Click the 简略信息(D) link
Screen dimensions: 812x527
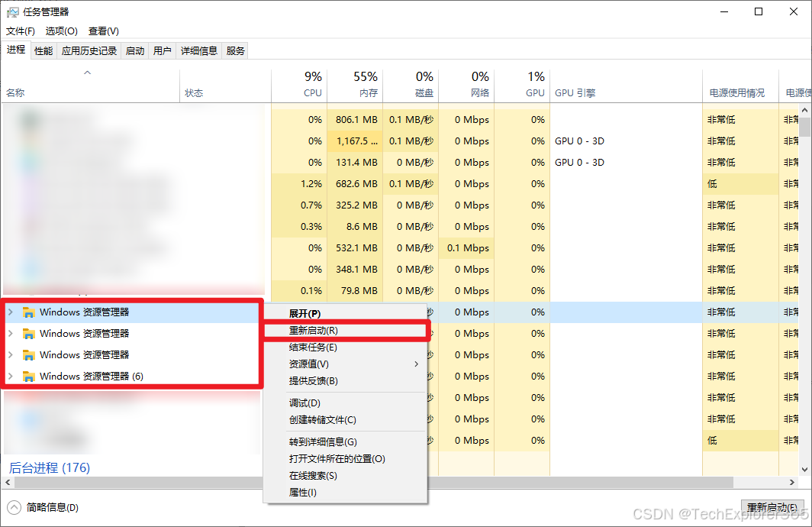pyautogui.click(x=53, y=507)
